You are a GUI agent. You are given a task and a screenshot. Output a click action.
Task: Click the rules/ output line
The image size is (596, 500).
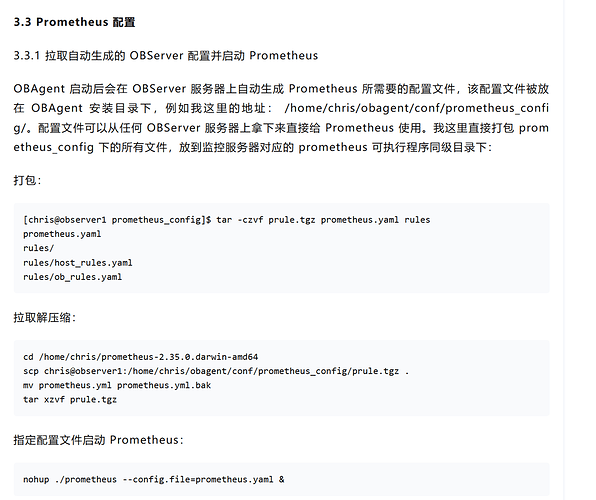click(38, 248)
